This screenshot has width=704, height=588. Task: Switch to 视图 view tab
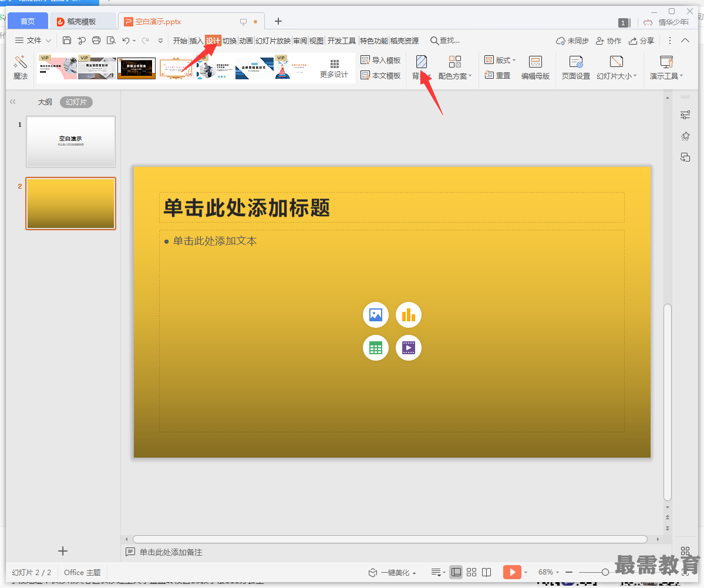tap(316, 41)
